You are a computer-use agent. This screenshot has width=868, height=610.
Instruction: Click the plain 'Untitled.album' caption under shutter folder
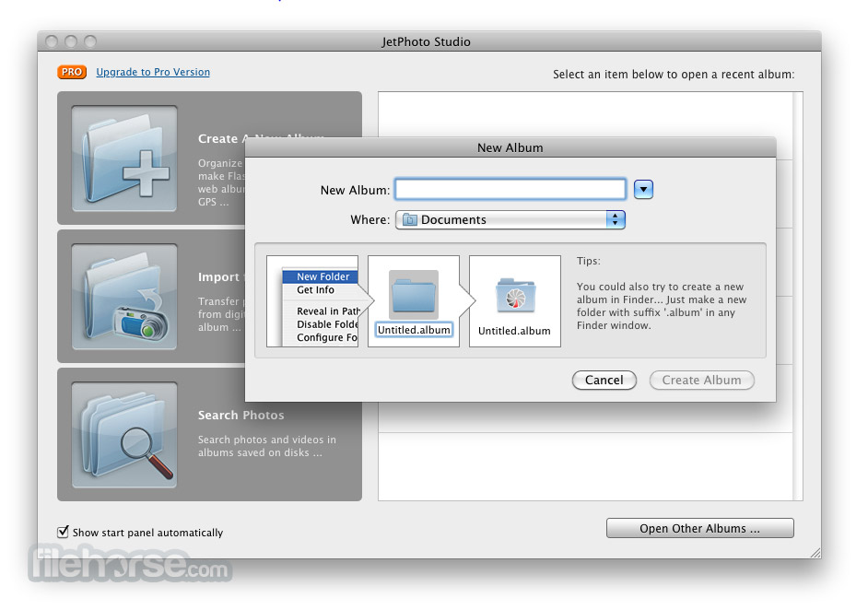[x=514, y=331]
